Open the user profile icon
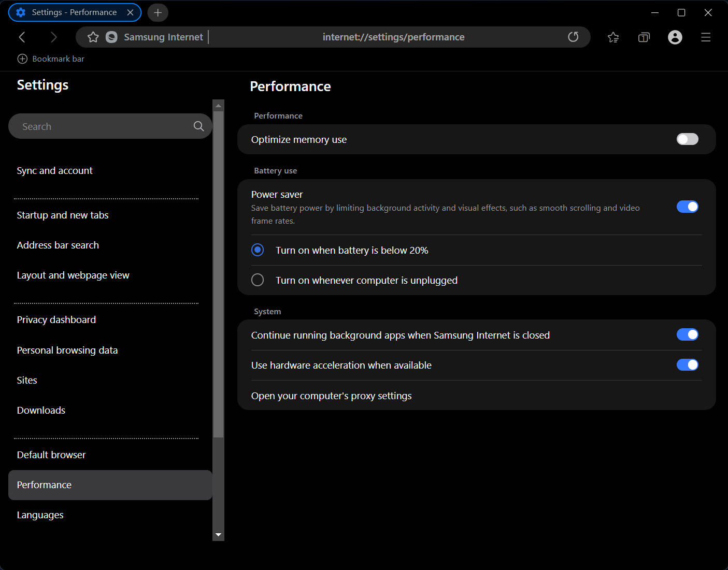The height and width of the screenshot is (570, 728). (675, 37)
